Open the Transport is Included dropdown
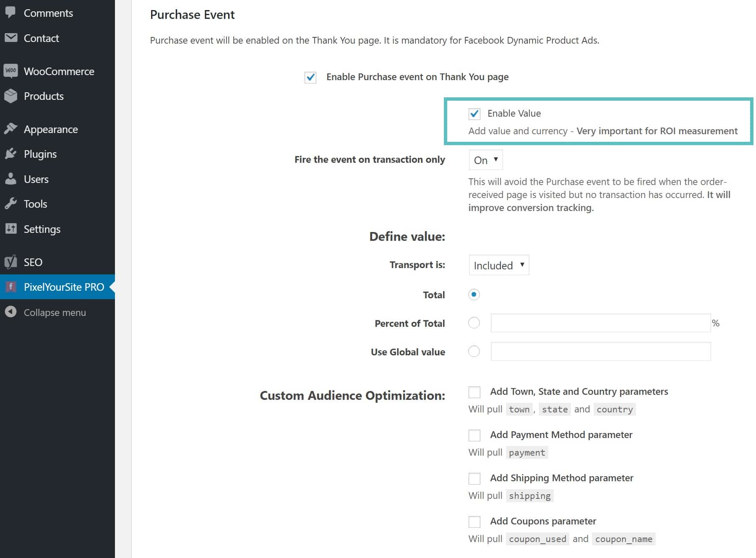This screenshot has height=558, width=756. pyautogui.click(x=498, y=265)
